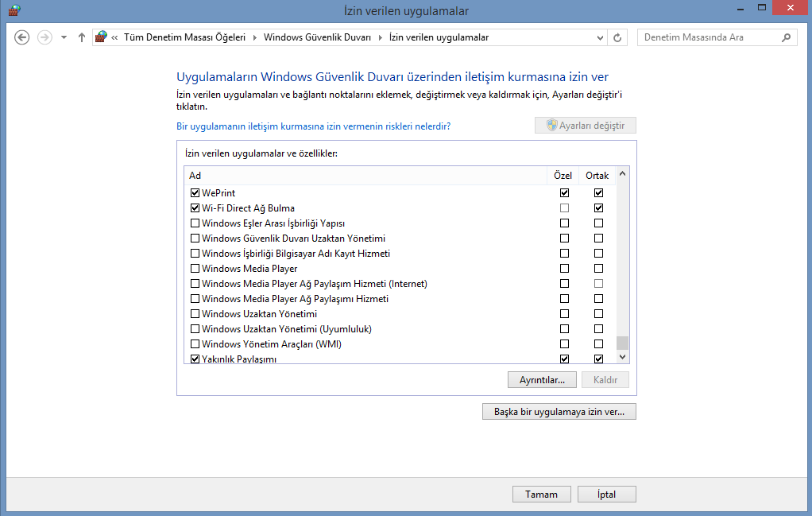Click the refresh button in address bar
This screenshot has width=812, height=516.
617,37
